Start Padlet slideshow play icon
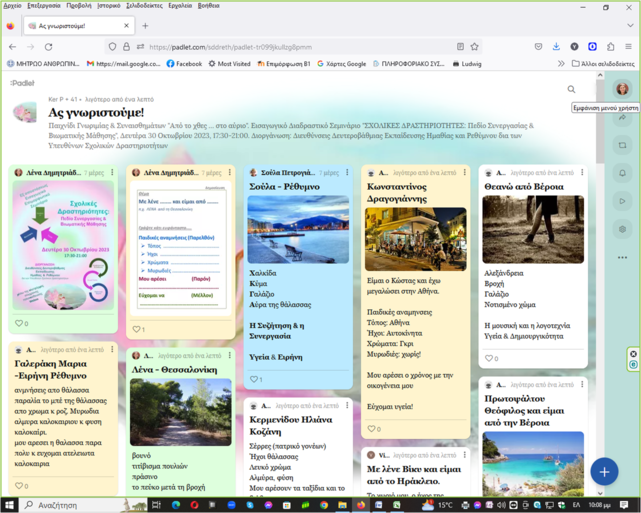The image size is (641, 513). click(622, 201)
